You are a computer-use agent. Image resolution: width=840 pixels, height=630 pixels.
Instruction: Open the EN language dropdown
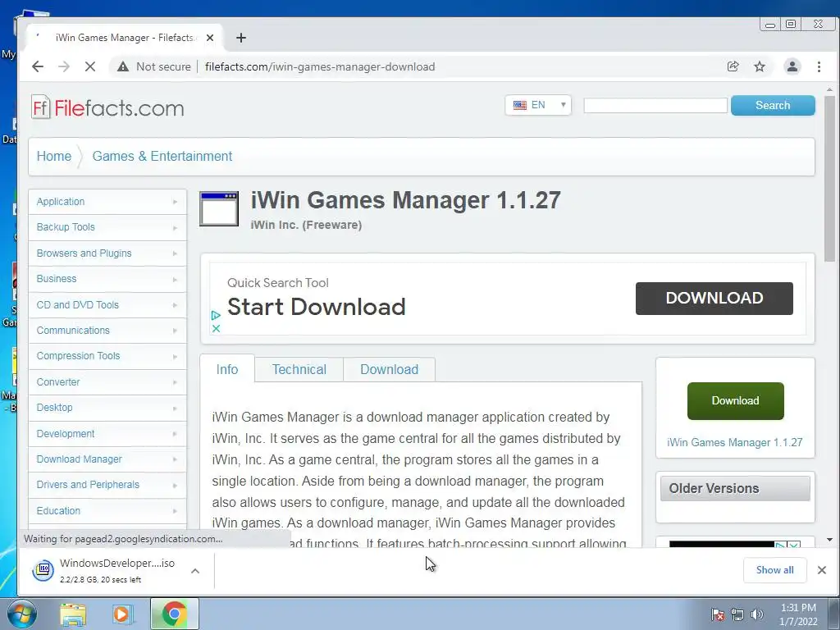(x=538, y=105)
